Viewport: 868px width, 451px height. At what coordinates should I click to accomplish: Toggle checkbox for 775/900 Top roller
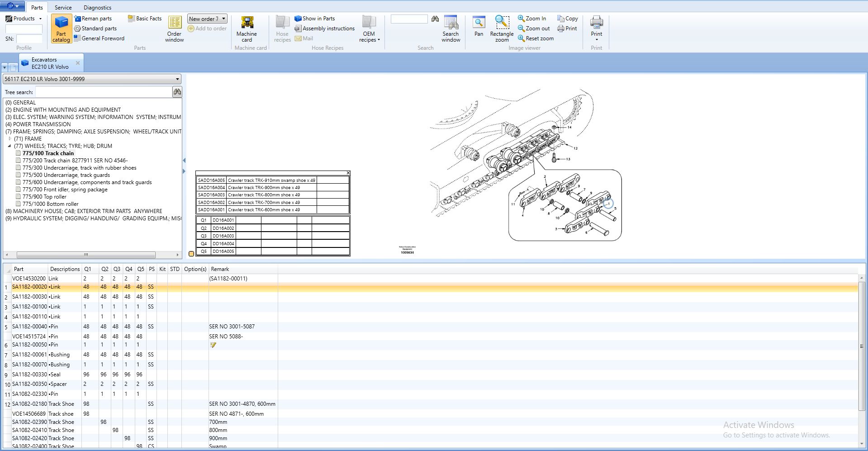click(x=18, y=197)
